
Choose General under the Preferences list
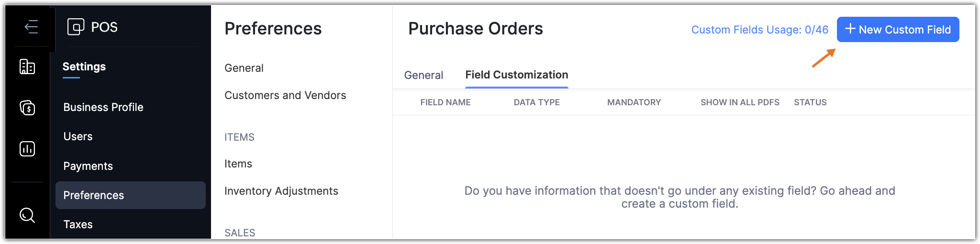[244, 68]
